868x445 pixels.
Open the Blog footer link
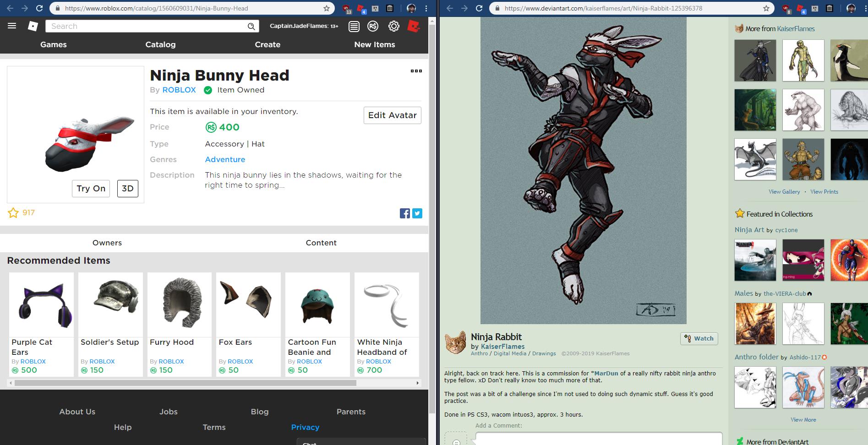[260, 412]
